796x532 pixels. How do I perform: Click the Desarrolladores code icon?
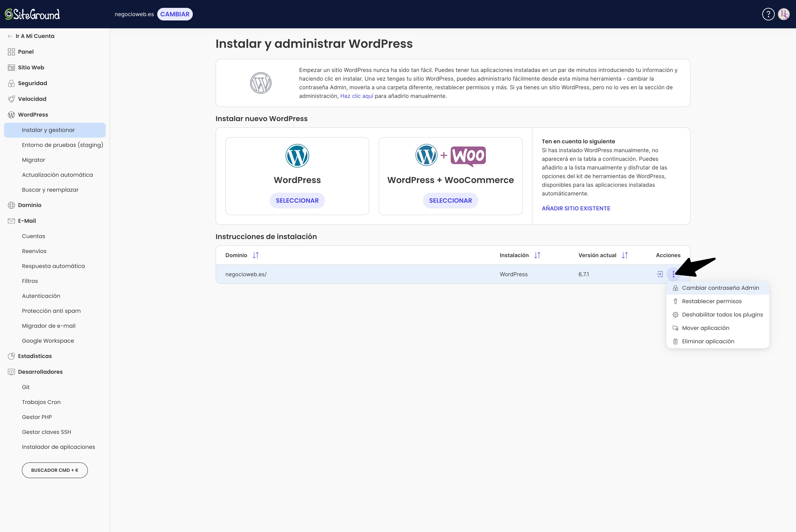[x=11, y=372]
